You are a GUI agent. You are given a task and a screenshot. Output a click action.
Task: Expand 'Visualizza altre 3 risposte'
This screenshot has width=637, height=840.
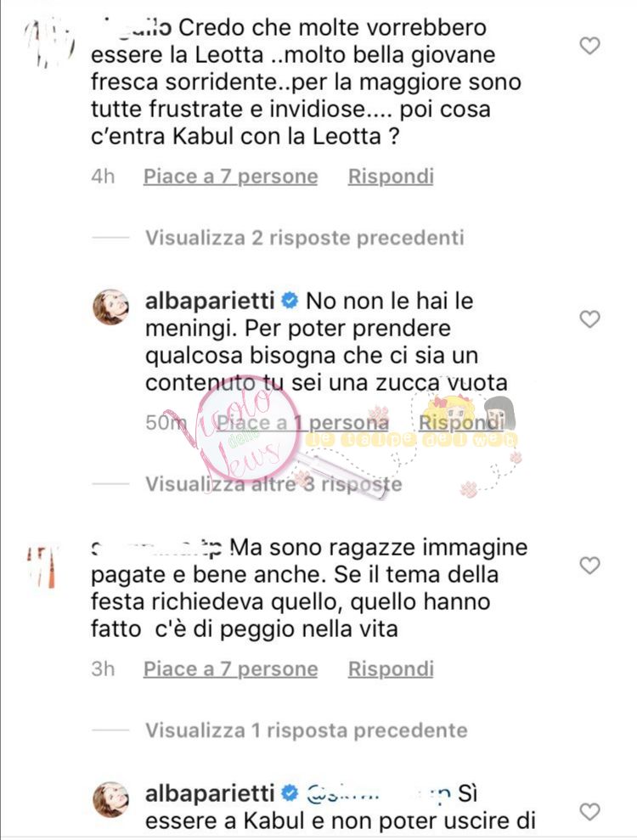point(273,484)
